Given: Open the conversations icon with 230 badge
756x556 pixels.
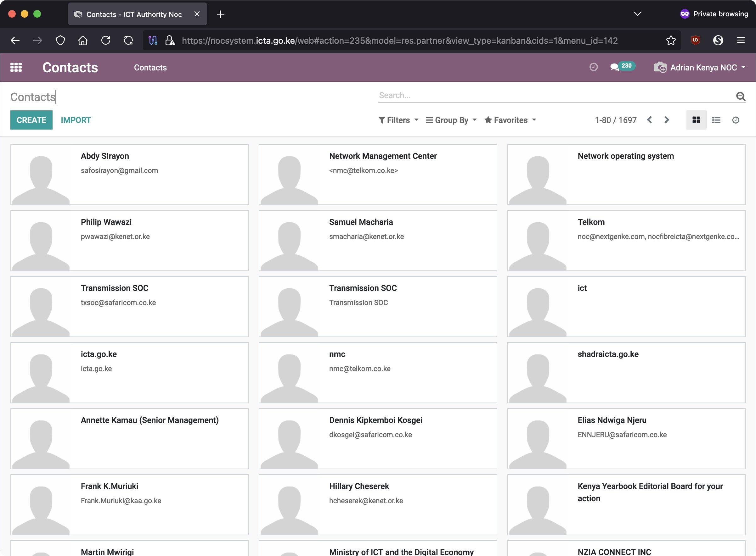Looking at the screenshot, I should 615,67.
